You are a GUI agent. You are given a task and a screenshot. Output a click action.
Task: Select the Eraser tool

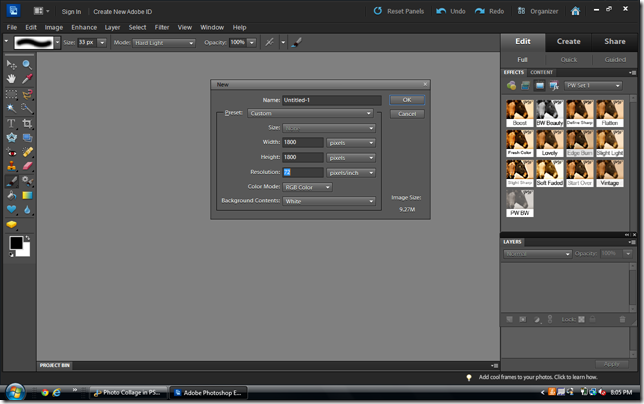(27, 166)
